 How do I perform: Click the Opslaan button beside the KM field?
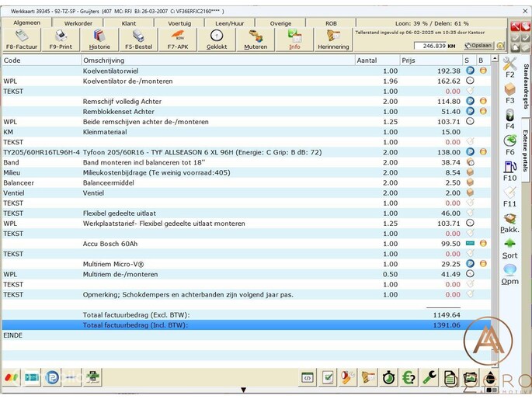(x=479, y=47)
